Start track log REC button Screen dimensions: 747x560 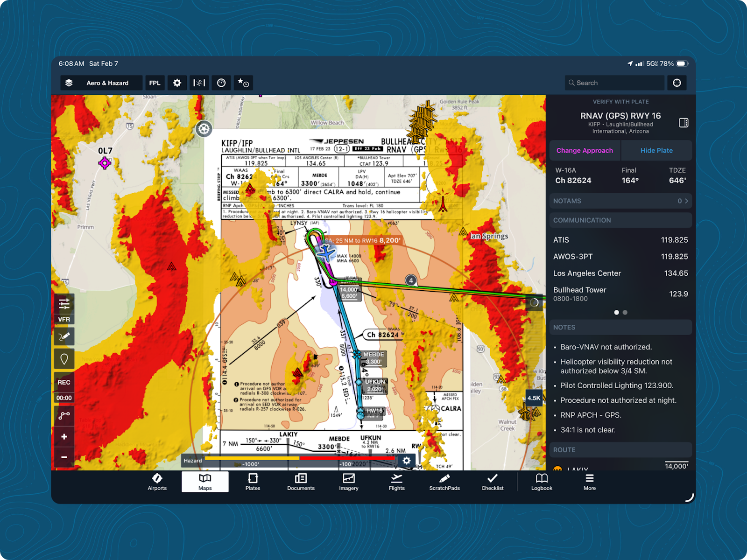point(64,382)
